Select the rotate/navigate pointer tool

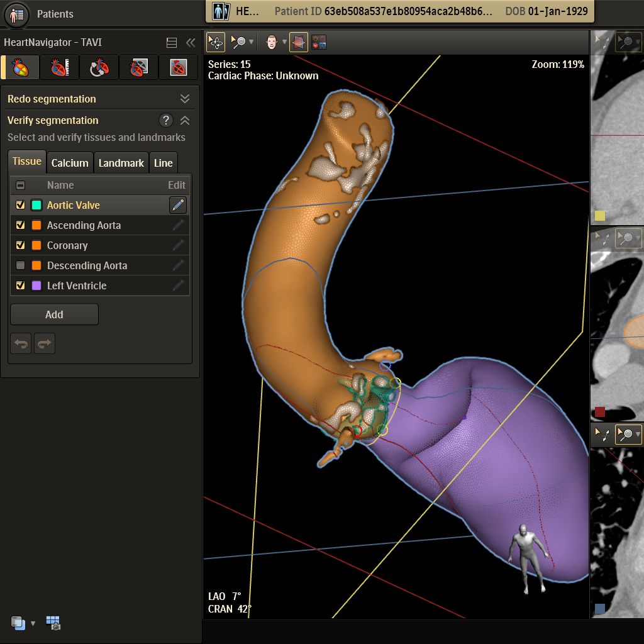click(216, 42)
